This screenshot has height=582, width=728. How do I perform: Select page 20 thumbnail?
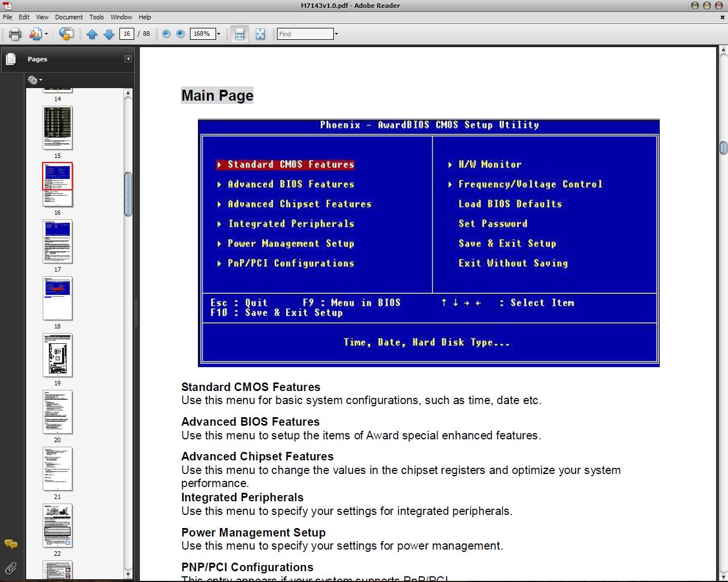pyautogui.click(x=57, y=412)
